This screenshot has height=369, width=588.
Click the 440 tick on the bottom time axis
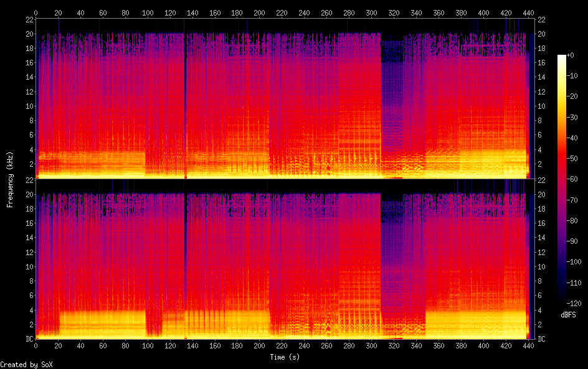pos(528,346)
